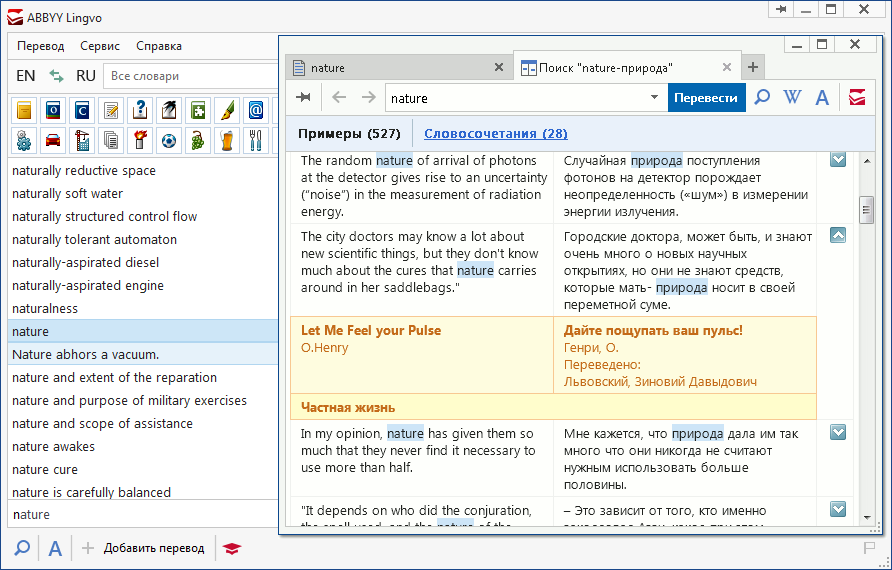892x570 pixels.
Task: Open the Сервис menu
Action: point(100,46)
